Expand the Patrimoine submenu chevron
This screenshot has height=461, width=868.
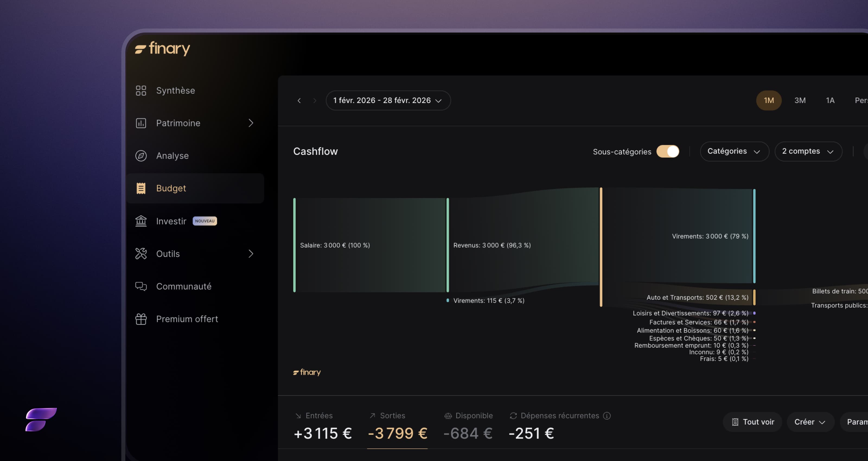(251, 123)
